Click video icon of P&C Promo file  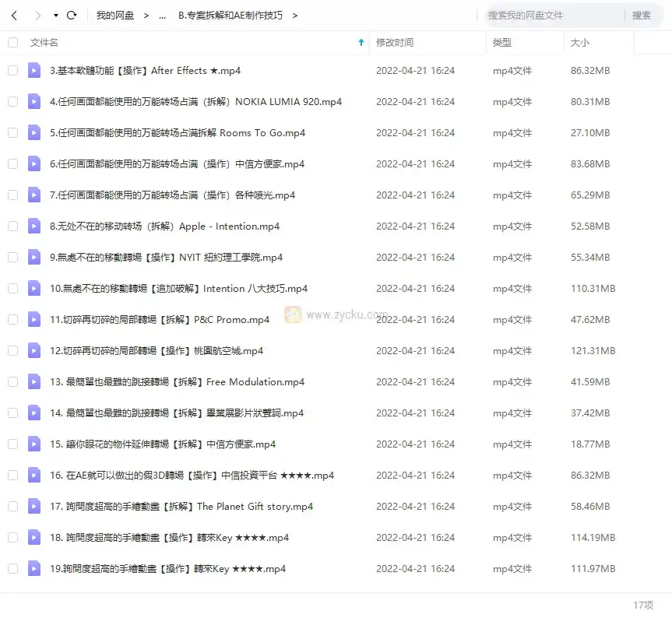point(34,320)
